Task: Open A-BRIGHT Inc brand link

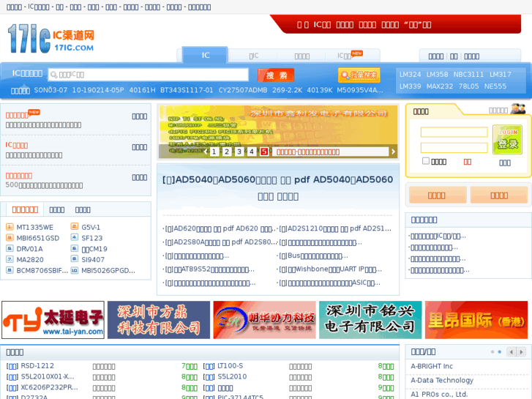Action: [432, 366]
